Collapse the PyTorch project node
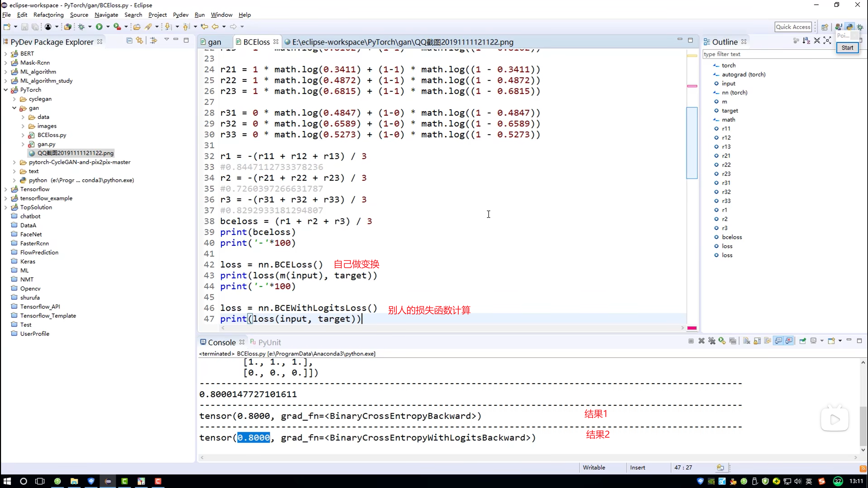This screenshot has height=488, width=868. [x=5, y=90]
